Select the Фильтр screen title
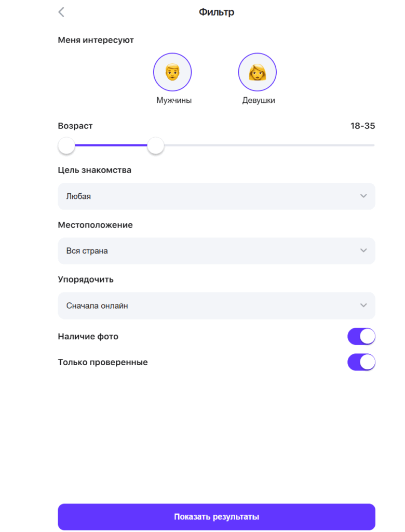Screen dimensions: 405x532 click(217, 11)
